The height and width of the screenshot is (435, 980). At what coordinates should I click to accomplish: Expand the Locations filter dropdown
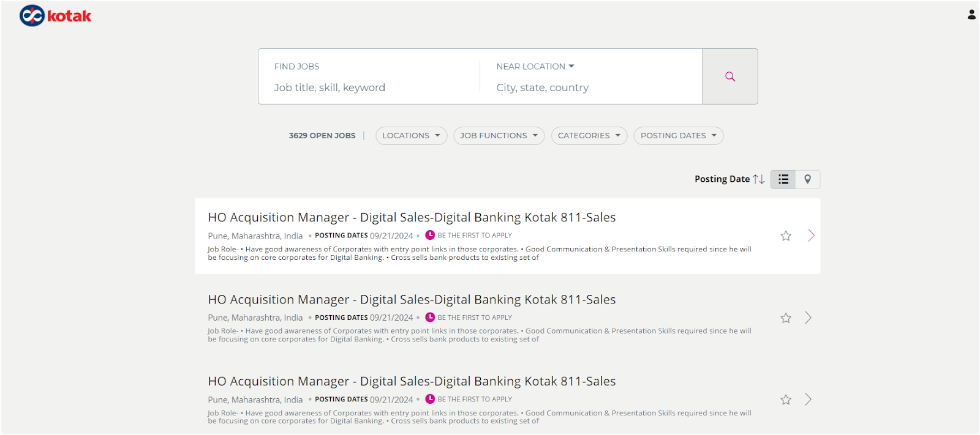click(x=411, y=136)
